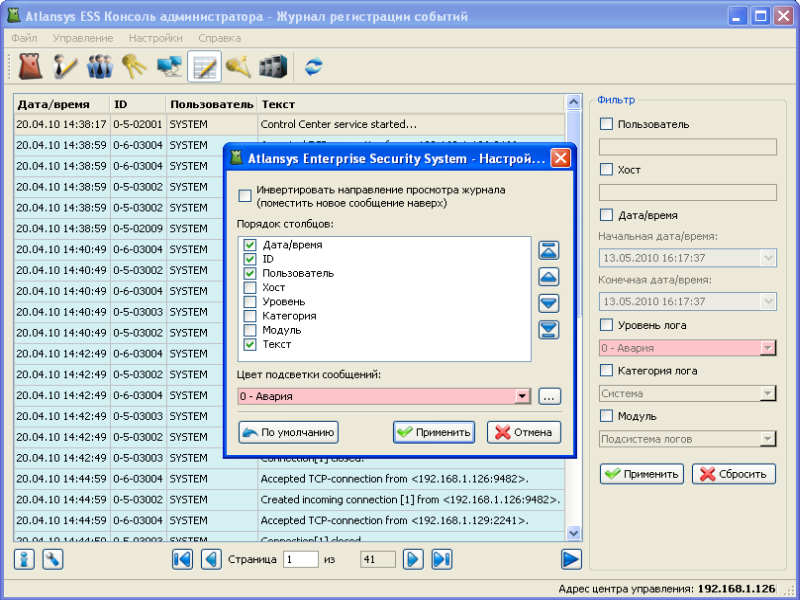Move selected column to the top

(x=549, y=251)
